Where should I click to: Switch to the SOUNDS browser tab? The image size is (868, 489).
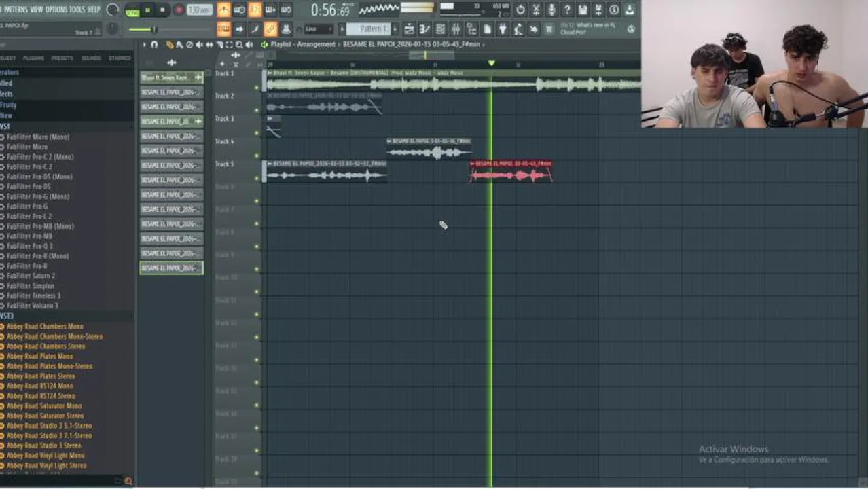[x=91, y=58]
